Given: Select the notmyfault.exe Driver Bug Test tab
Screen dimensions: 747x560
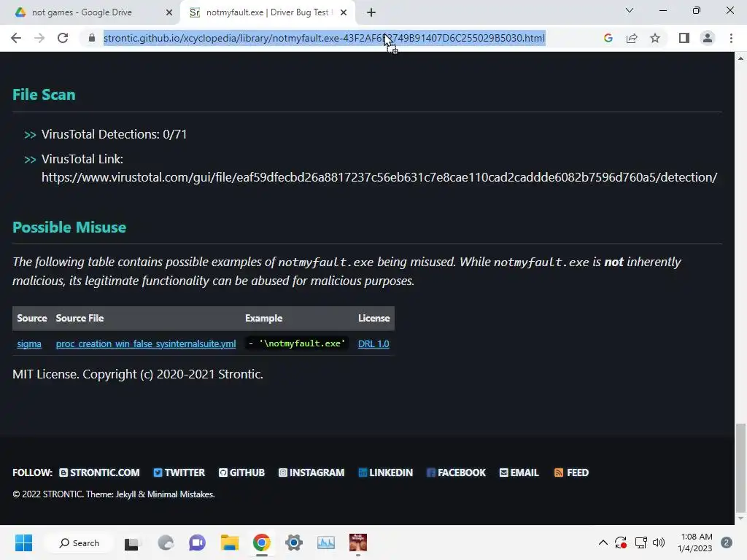Looking at the screenshot, I should pyautogui.click(x=269, y=12).
